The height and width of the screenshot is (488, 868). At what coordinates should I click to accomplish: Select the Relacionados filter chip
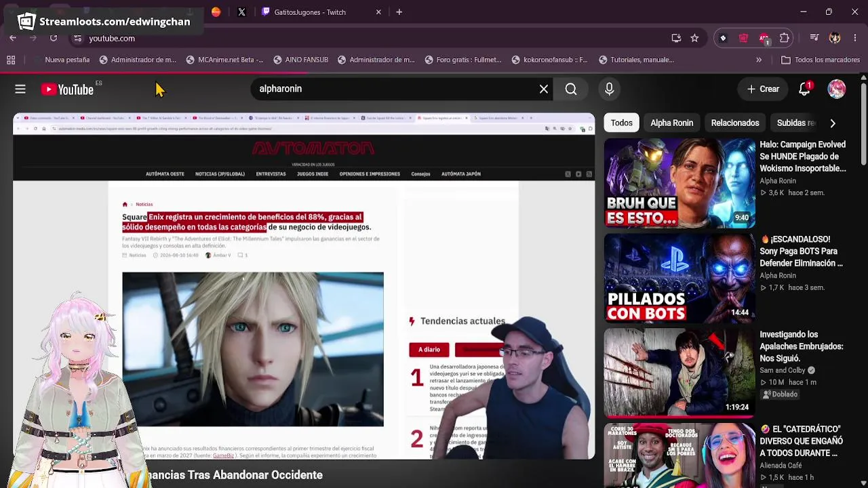tap(735, 123)
